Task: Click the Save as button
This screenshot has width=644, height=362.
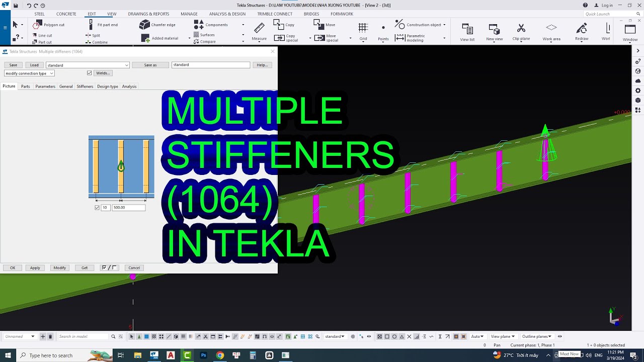Action: coord(150,65)
